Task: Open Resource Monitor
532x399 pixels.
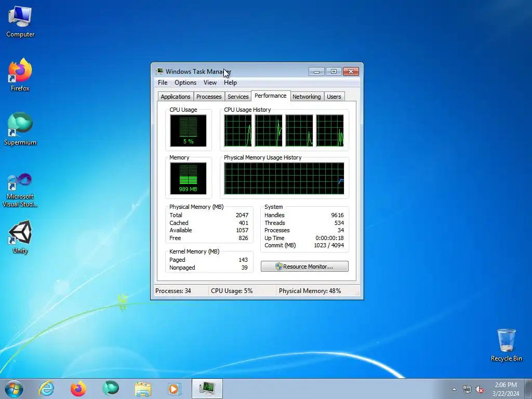Action: [x=304, y=267]
